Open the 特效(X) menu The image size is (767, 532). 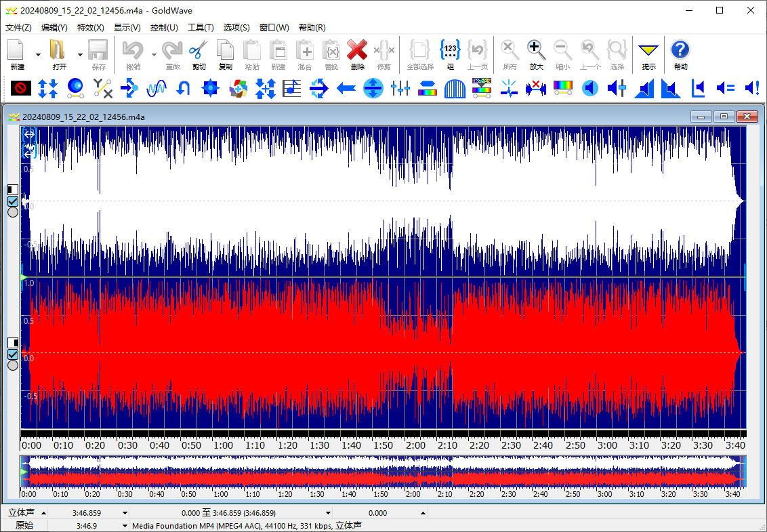tap(90, 28)
